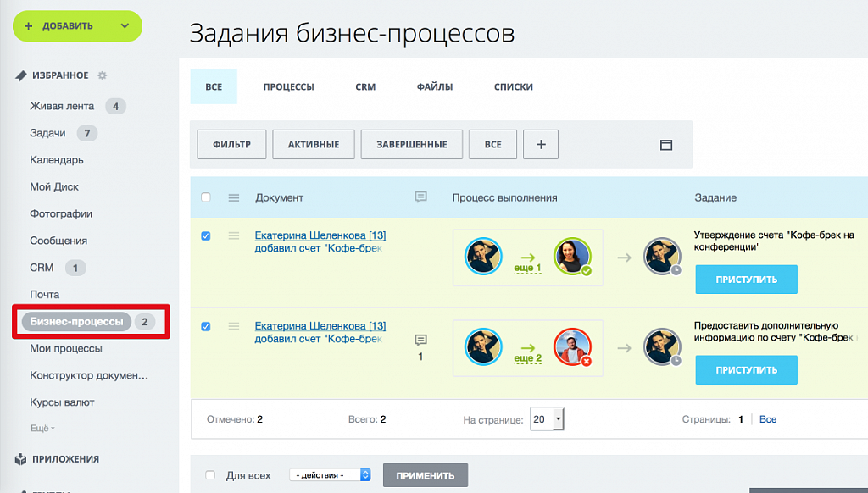Click green-ringed approver avatar in first row

click(572, 257)
